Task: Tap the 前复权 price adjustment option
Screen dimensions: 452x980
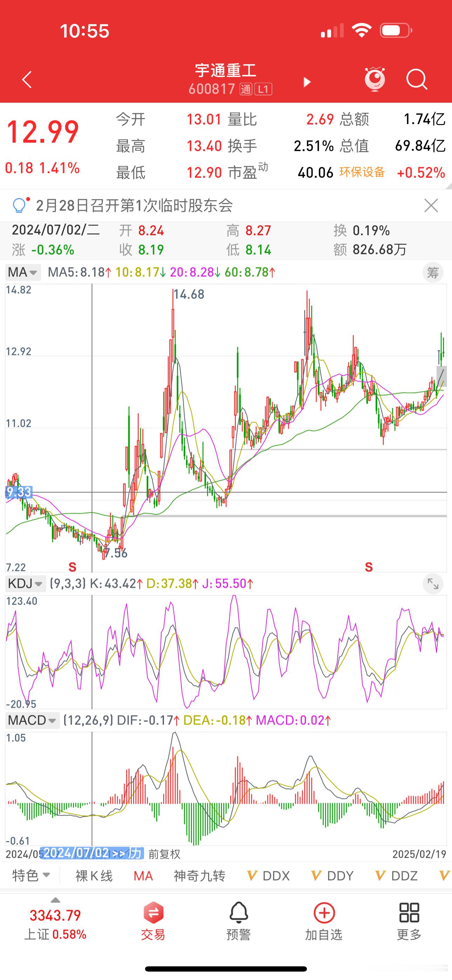Action: pyautogui.click(x=164, y=855)
